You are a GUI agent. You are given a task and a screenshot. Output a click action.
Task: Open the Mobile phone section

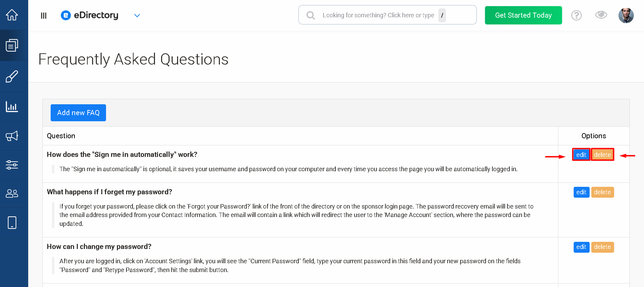pos(12,223)
